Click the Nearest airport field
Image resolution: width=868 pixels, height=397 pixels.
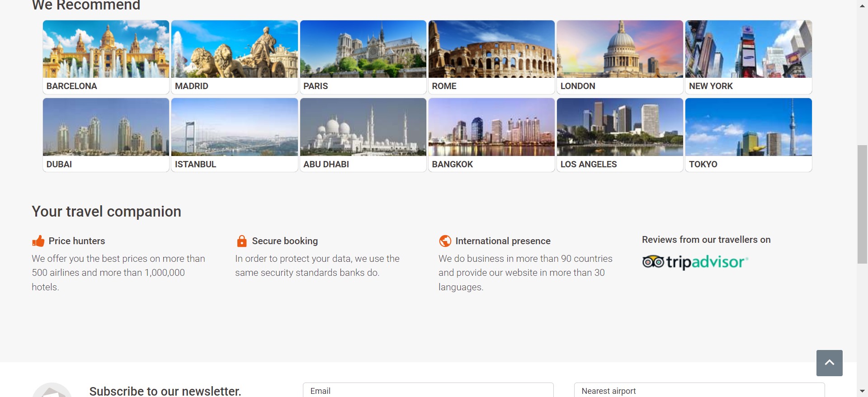tap(699, 391)
